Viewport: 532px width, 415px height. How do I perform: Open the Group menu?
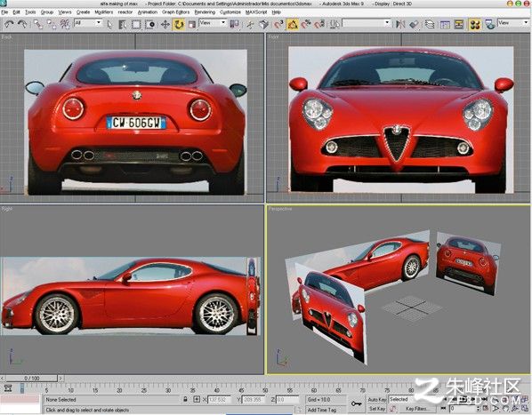pos(47,12)
